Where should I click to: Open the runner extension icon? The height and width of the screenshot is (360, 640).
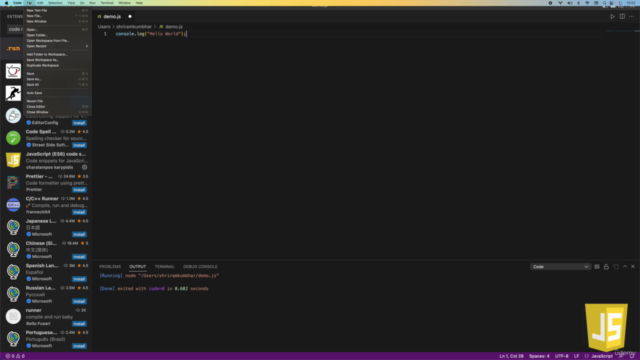click(13, 316)
